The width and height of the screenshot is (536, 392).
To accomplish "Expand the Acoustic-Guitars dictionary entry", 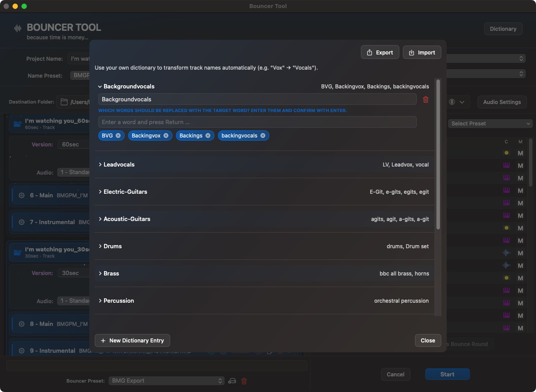I will coord(100,219).
